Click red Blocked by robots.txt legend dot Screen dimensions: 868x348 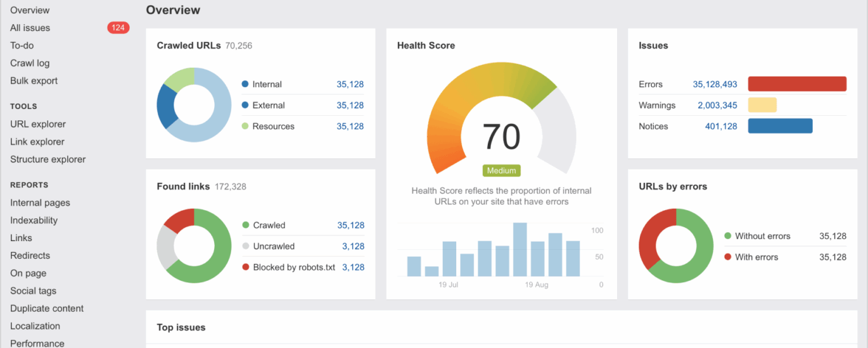tap(246, 267)
